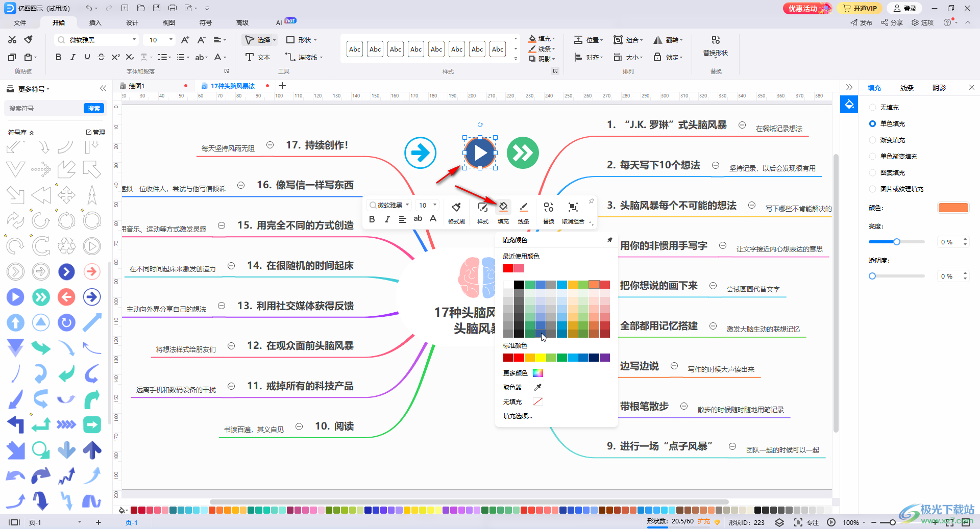Screen dimensions: 980x529
Task: Select the Text tool
Action: pyautogui.click(x=258, y=57)
